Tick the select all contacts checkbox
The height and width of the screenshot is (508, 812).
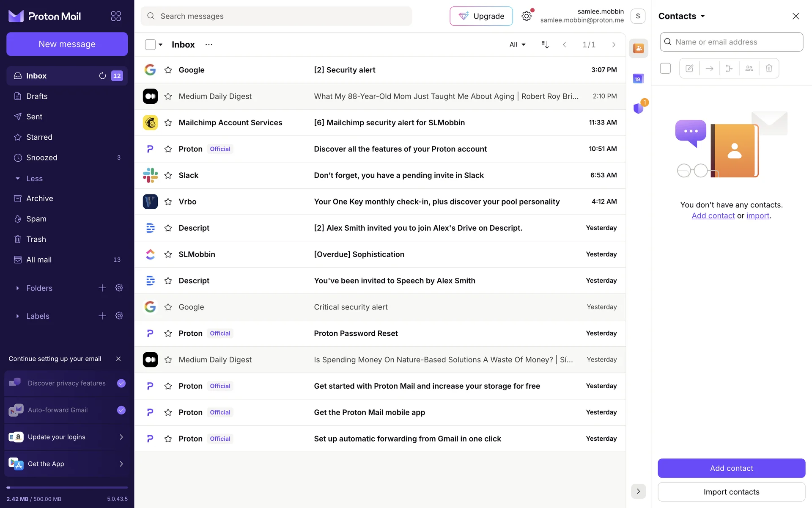[x=665, y=68]
